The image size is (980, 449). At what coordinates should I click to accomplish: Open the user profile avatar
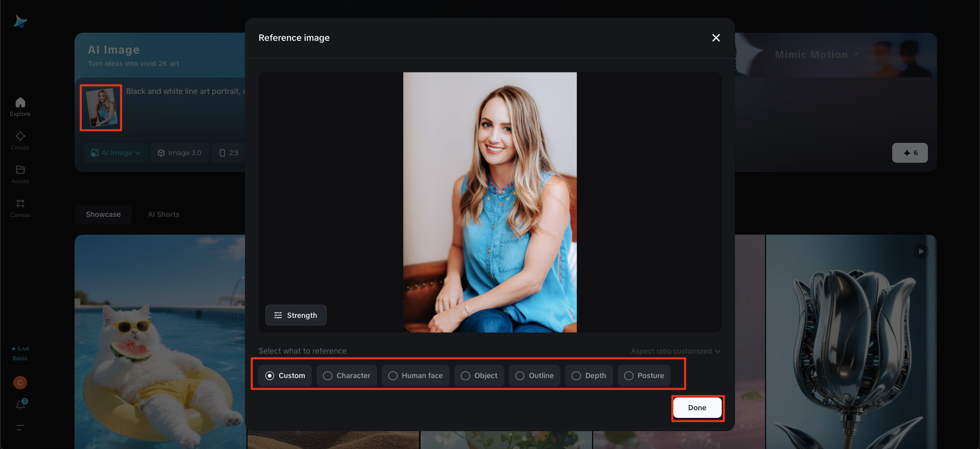click(20, 383)
